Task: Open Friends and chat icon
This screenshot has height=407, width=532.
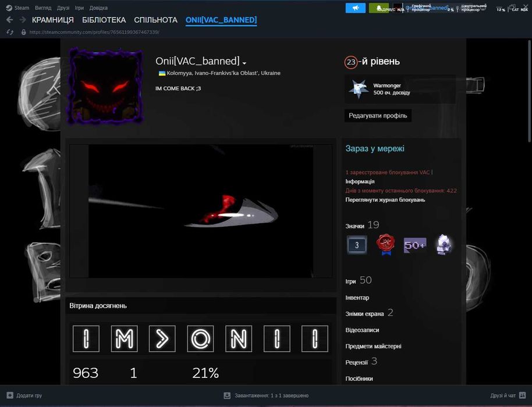Action: pyautogui.click(x=523, y=395)
